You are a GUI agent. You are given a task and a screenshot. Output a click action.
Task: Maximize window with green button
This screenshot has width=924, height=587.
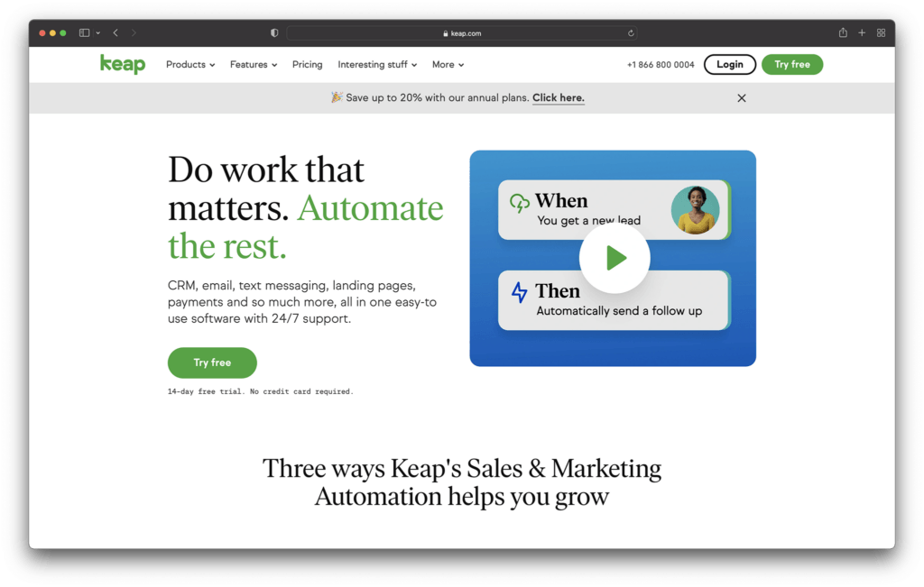[63, 33]
